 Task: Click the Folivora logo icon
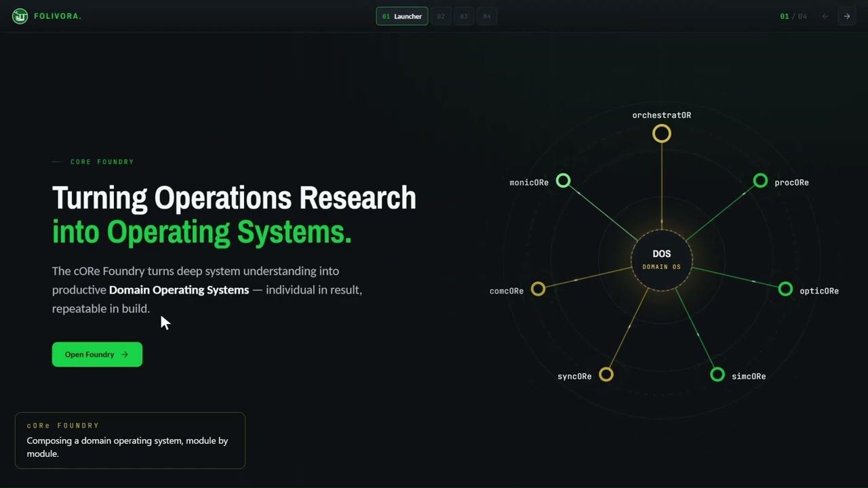tap(20, 16)
